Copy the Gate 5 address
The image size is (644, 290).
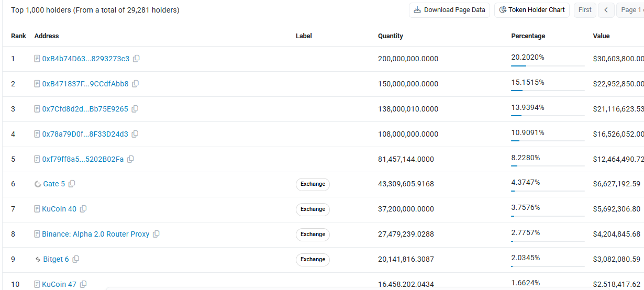point(72,184)
